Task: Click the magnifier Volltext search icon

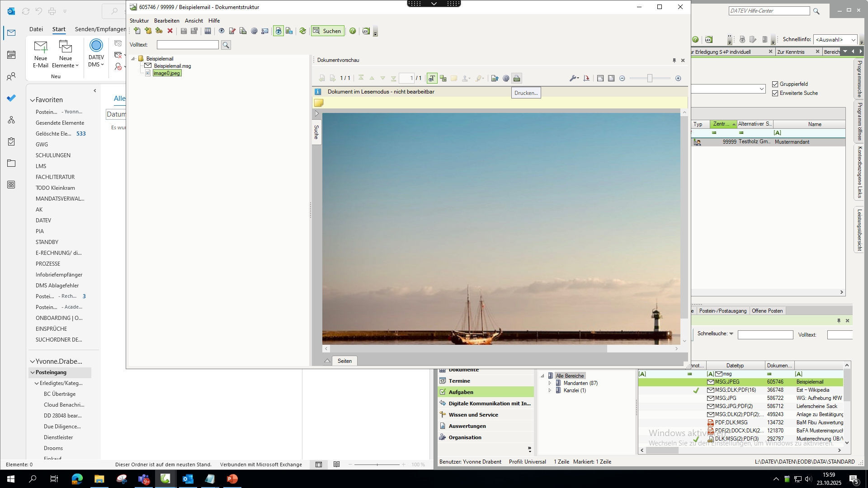Action: tap(226, 45)
